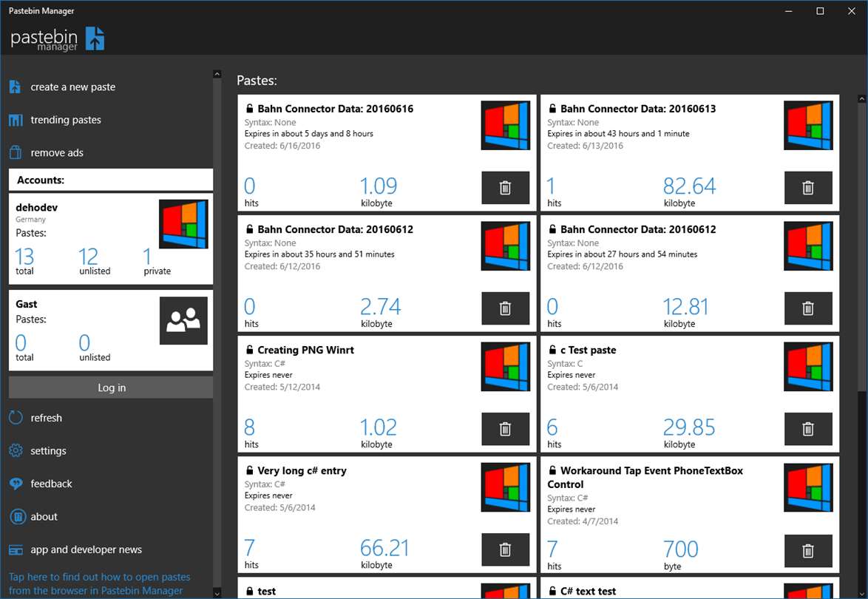Delete the Creating PNG Winrt paste
This screenshot has width=868, height=599.
[x=505, y=429]
